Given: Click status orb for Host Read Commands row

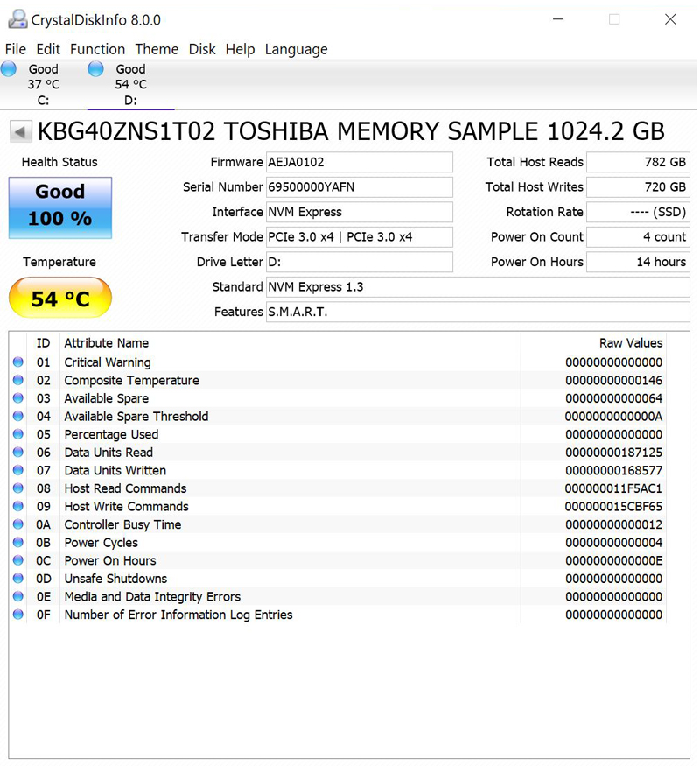Looking at the screenshot, I should tap(18, 488).
